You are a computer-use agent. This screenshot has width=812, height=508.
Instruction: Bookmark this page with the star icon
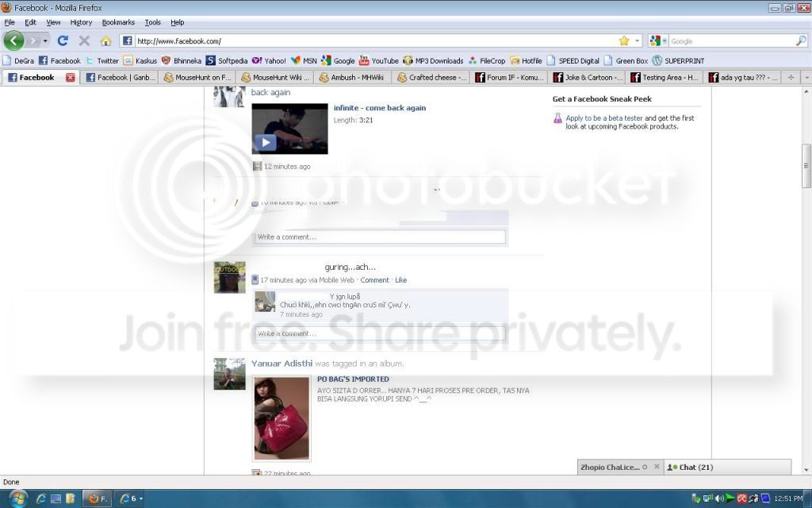(624, 40)
